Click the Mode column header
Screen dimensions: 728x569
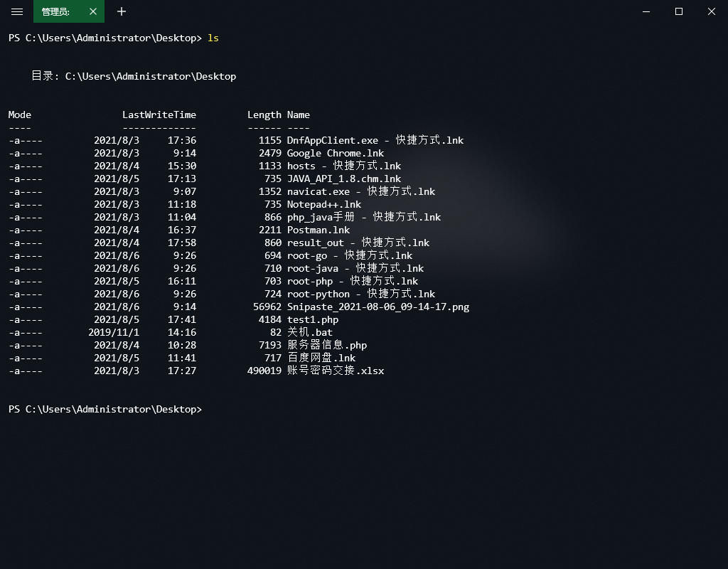click(19, 115)
